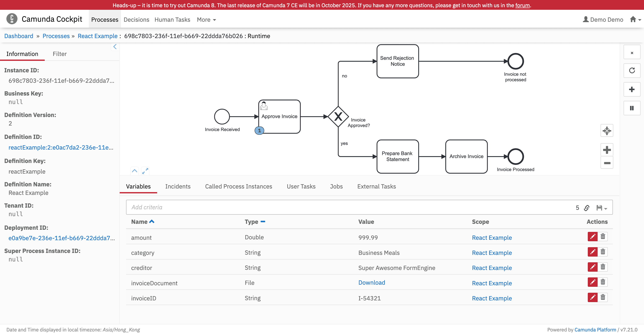Copy search link with chain icon
Image resolution: width=644 pixels, height=334 pixels.
[586, 208]
